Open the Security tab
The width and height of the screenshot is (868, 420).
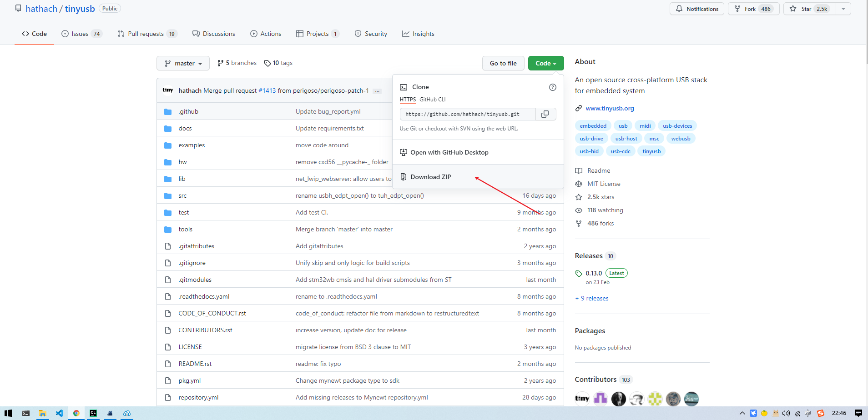pyautogui.click(x=371, y=34)
